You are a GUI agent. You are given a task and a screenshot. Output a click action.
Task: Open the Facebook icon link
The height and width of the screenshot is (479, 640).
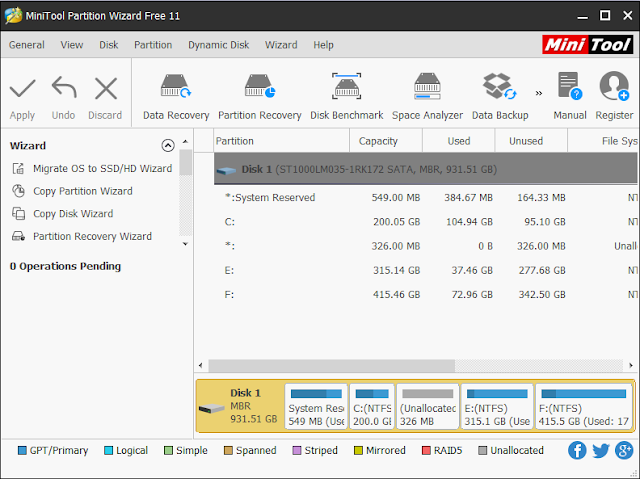[x=577, y=450]
